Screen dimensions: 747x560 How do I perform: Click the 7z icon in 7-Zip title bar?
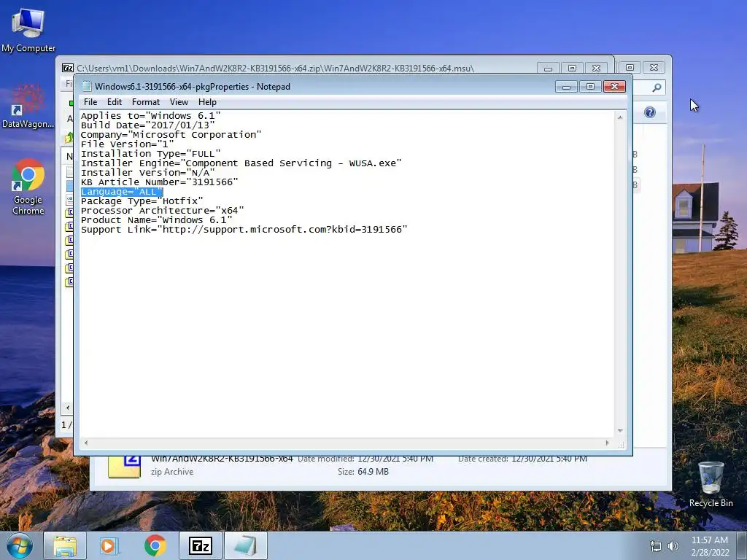68,68
